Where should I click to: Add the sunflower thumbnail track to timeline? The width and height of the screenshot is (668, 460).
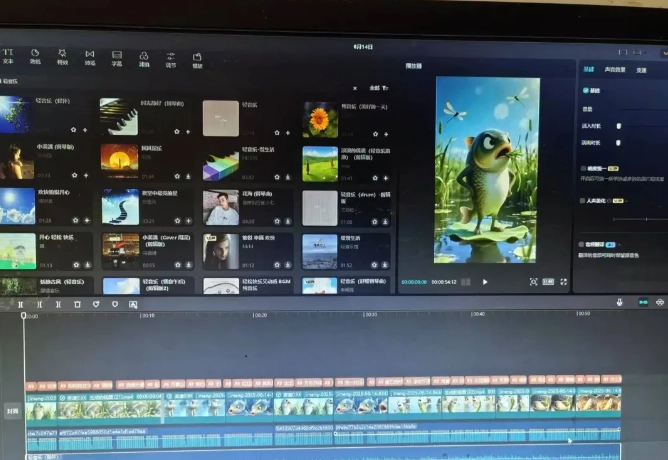[386, 134]
